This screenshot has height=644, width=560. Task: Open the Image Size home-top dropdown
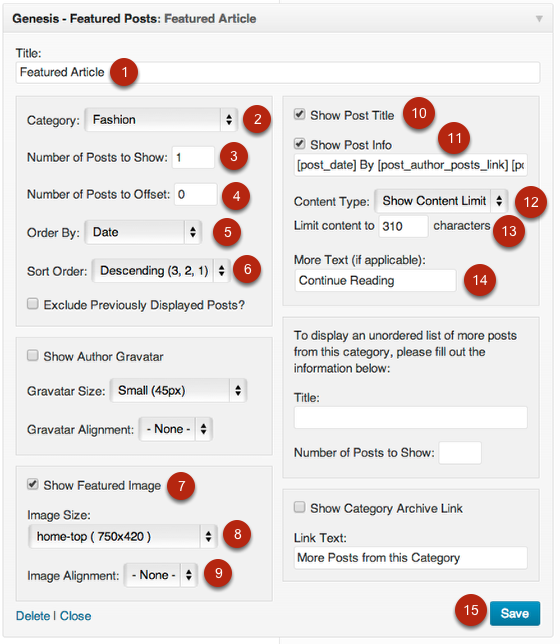122,536
